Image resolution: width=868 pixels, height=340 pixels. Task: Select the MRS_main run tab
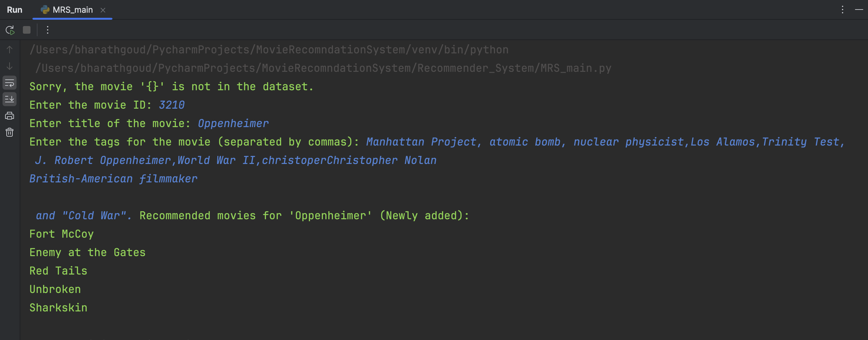tap(72, 10)
